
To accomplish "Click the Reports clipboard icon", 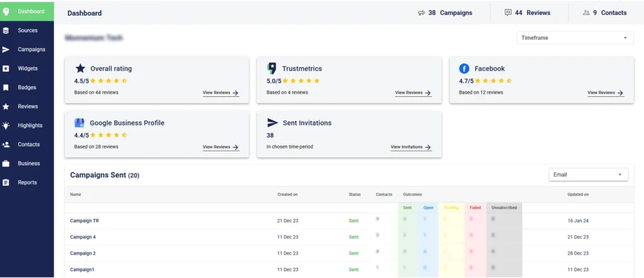I will pos(6,182).
